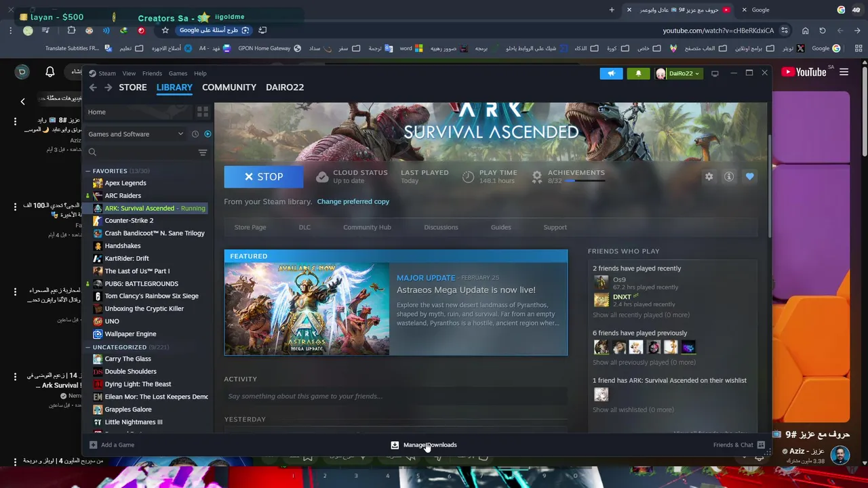Viewport: 868px width, 488px height.
Task: Open the Guides tab
Action: point(501,227)
